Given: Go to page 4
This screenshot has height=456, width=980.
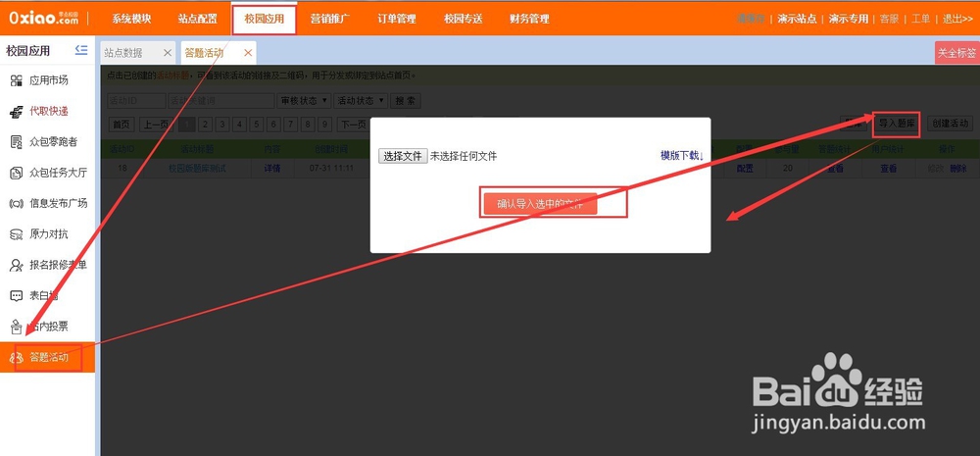Looking at the screenshot, I should [239, 124].
